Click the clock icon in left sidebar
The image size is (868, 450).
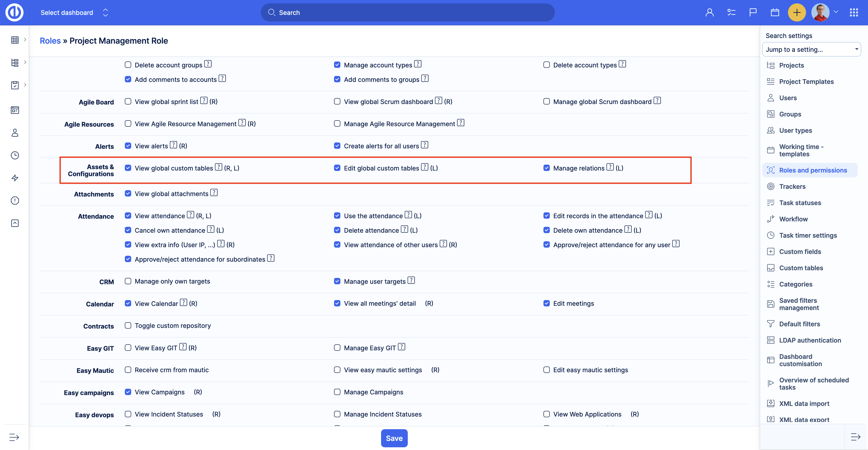click(15, 155)
